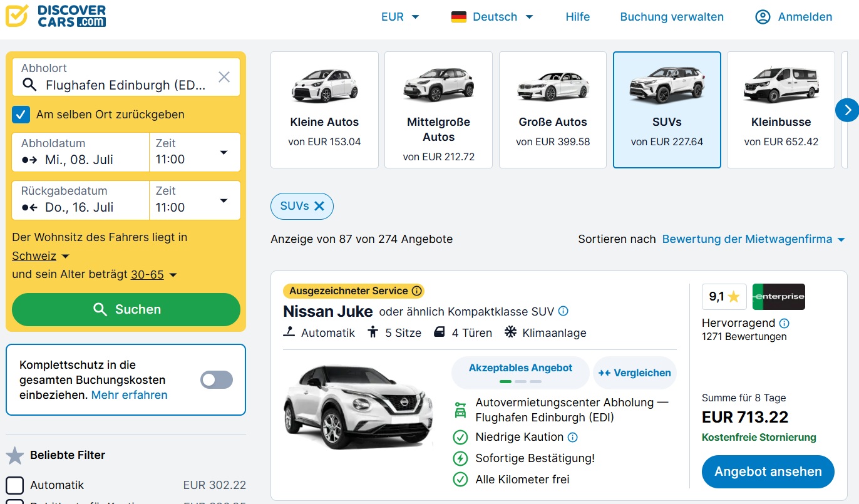
Task: Click the DiscoverCars.com logo
Action: (56, 16)
